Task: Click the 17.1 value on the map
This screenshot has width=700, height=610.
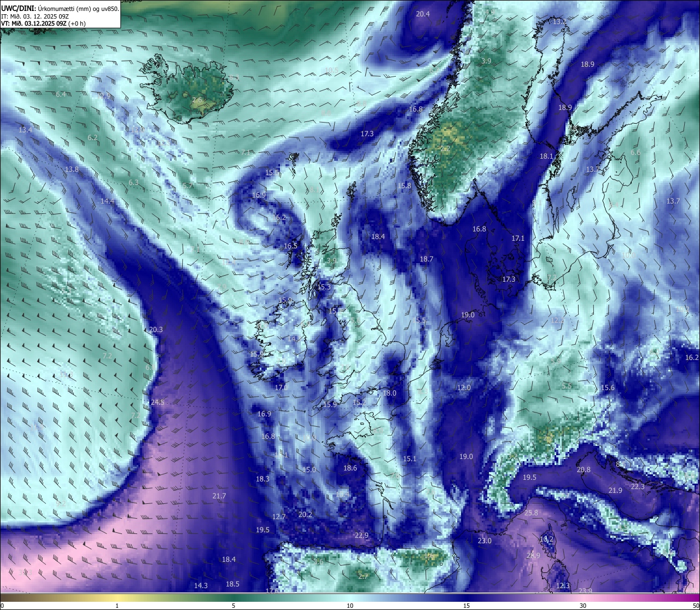Action: pos(518,239)
